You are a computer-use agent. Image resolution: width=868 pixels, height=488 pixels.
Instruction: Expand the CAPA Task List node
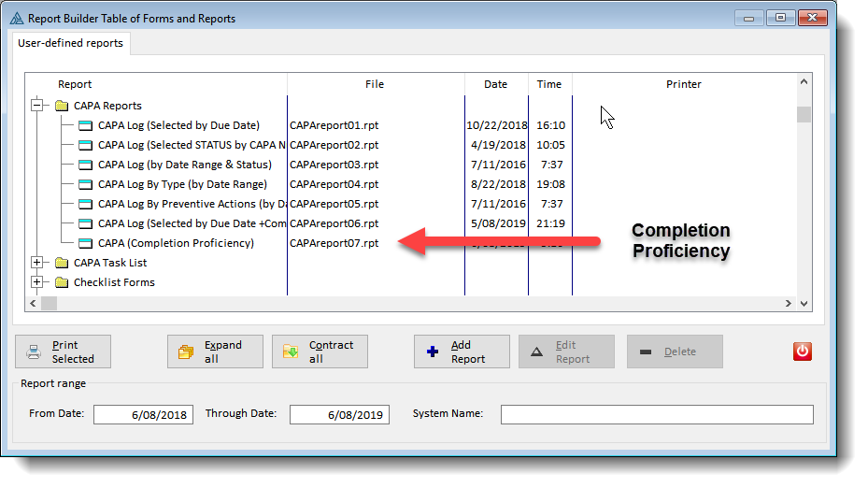(x=37, y=263)
